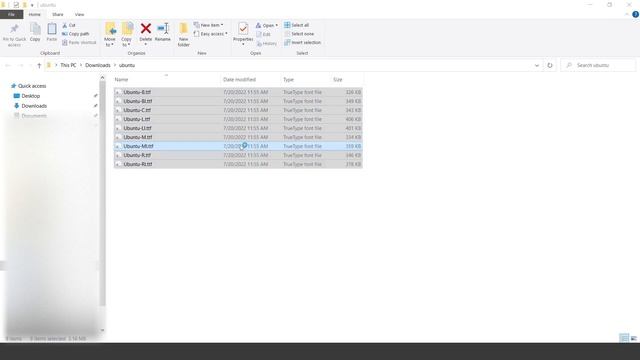Click Invert selection in ribbon

pos(302,42)
